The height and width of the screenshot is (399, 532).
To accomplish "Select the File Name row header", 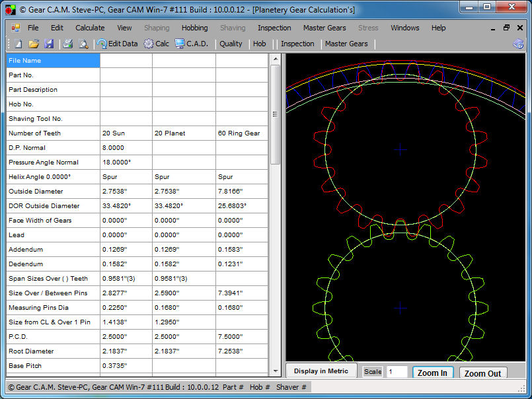I will point(54,61).
